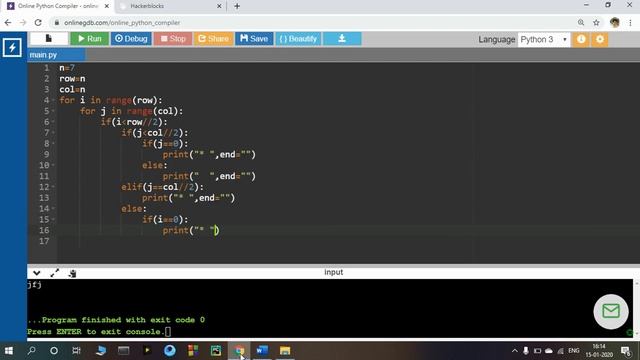Click the OnlineGDB lightning logo

tap(12, 47)
